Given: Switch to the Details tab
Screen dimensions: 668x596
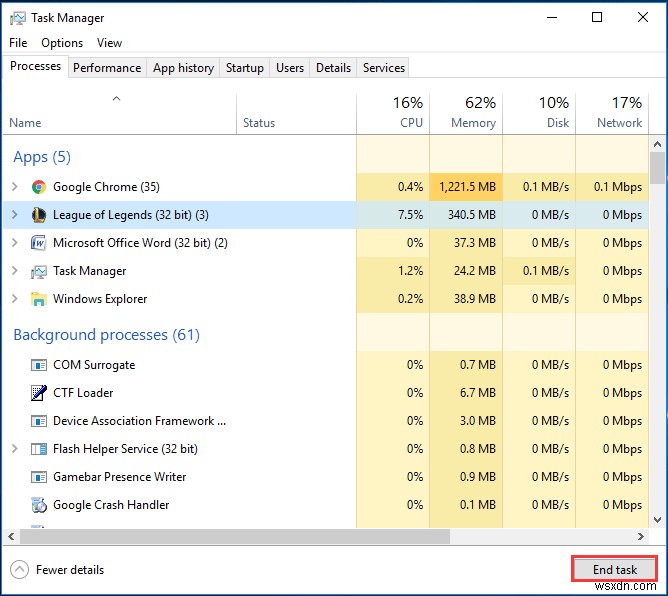Looking at the screenshot, I should click(333, 68).
